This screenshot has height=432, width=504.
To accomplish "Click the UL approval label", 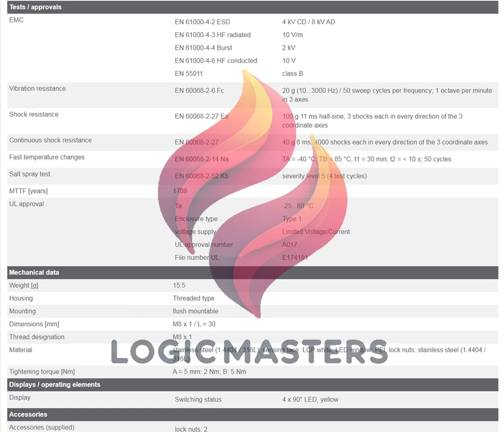I will click(26, 204).
